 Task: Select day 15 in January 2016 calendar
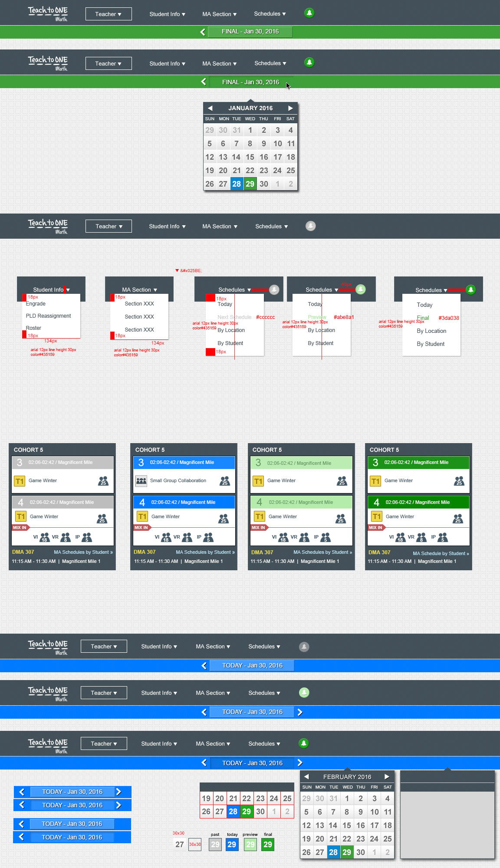(x=250, y=157)
